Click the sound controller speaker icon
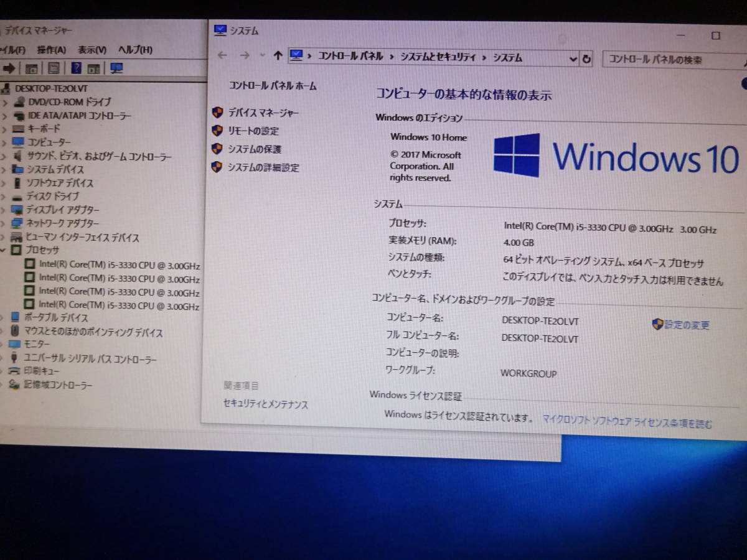This screenshot has height=560, width=747. pyautogui.click(x=18, y=156)
